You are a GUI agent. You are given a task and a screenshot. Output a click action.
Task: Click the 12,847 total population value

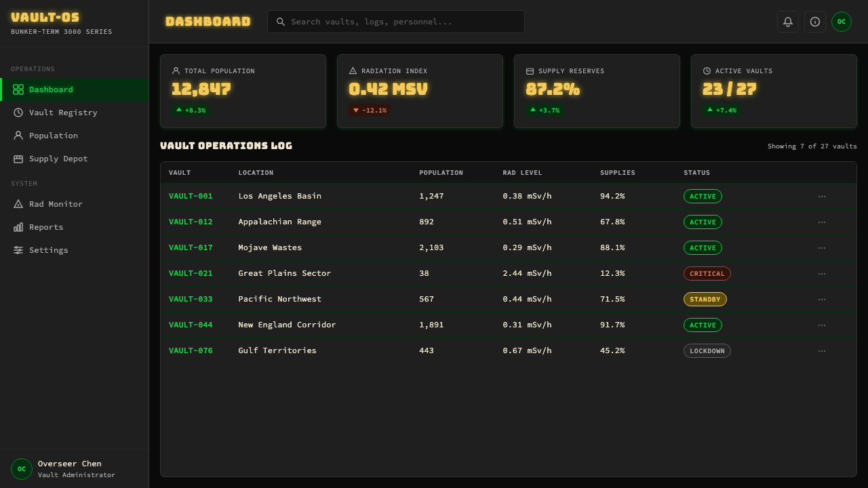coord(201,89)
